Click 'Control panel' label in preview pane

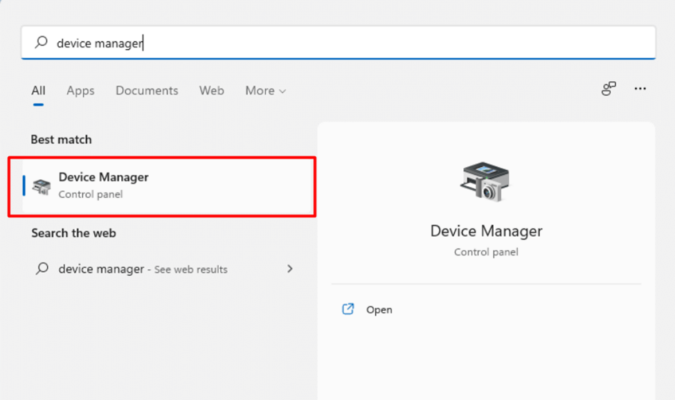pyautogui.click(x=486, y=252)
